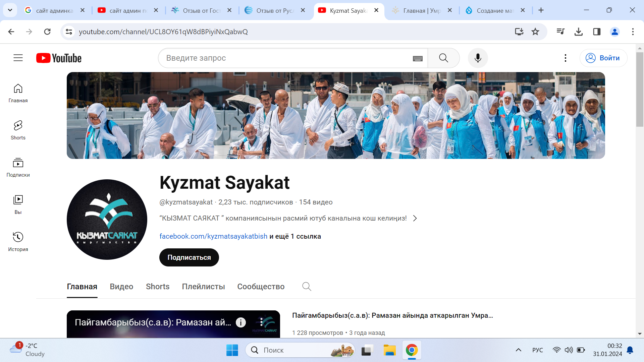Open 'и ещё 1 ссылка' links
The width and height of the screenshot is (644, 362).
[x=295, y=236]
